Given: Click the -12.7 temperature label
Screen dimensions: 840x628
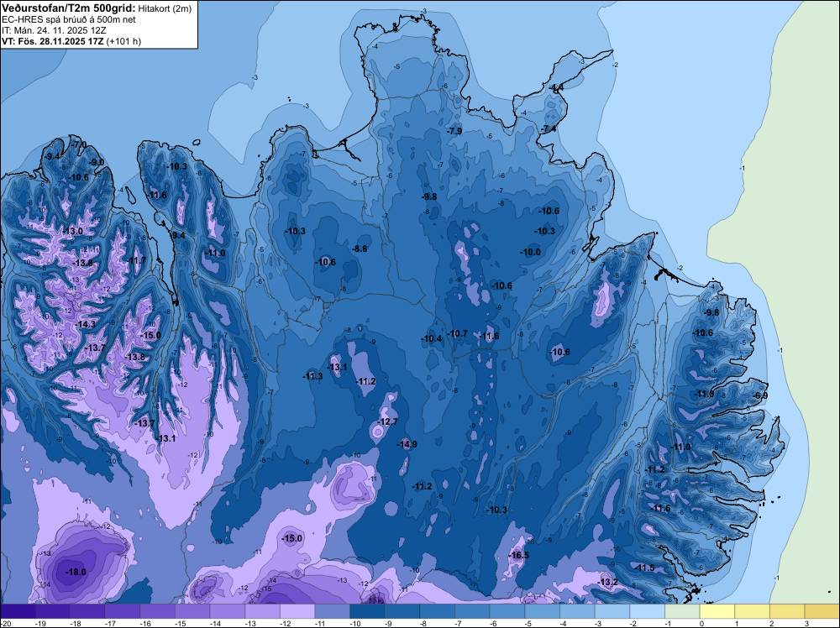Looking at the screenshot, I should click(x=387, y=421).
